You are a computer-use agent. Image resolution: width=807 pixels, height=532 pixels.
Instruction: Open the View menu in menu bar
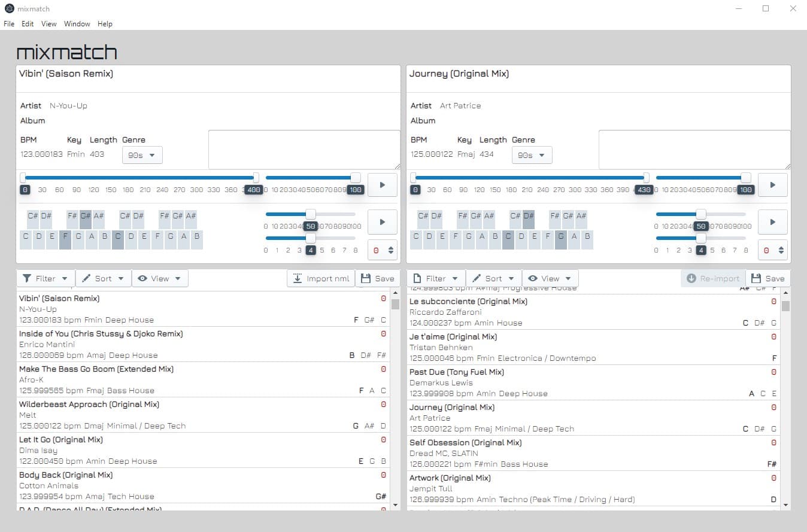(x=49, y=24)
